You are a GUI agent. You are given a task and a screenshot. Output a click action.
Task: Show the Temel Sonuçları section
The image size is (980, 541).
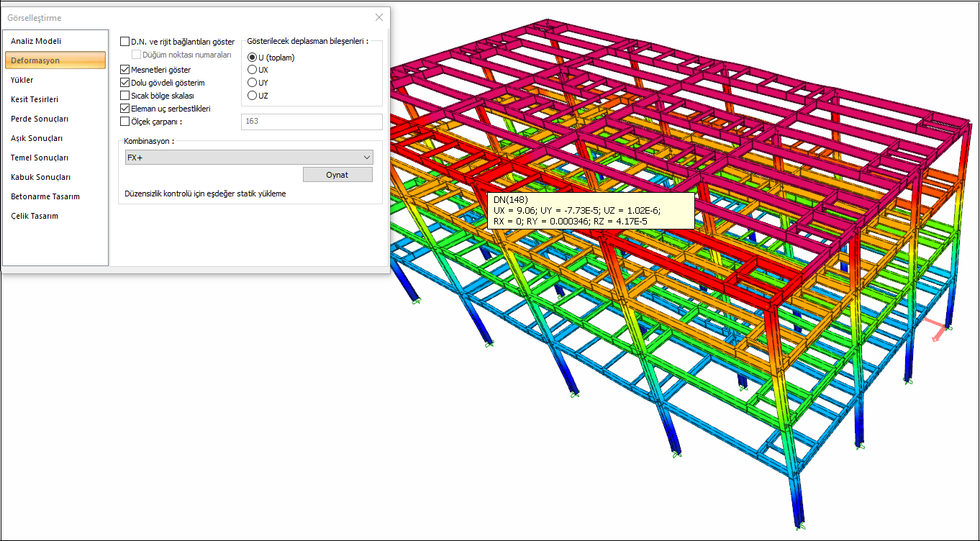coord(40,158)
